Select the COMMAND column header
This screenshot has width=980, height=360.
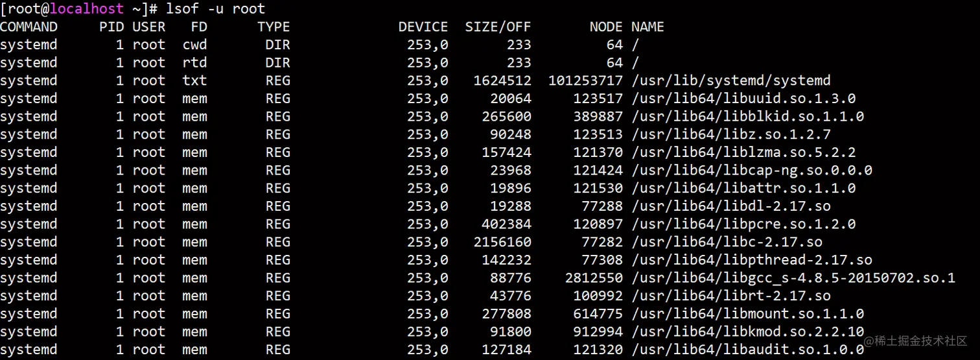(29, 27)
